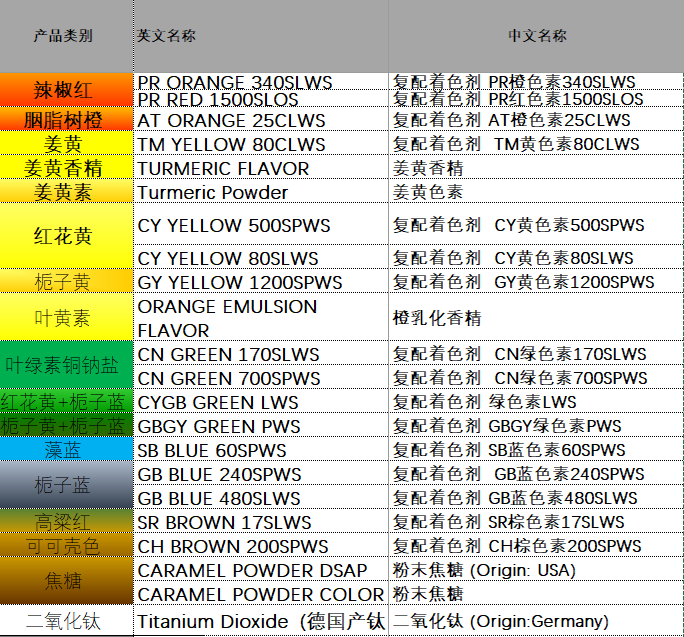684x637 pixels.
Task: Select the ORANGE EMULSION FLAVOR cell
Action: coord(261,317)
